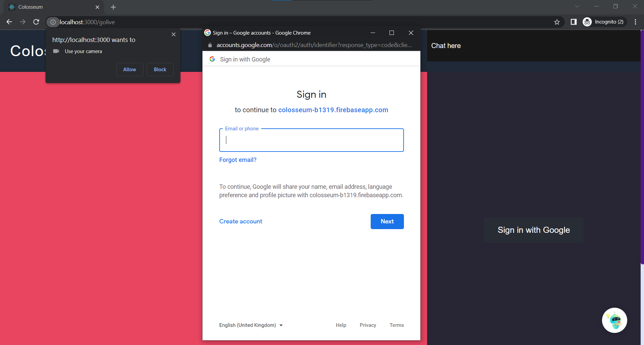
Task: Select the Colosseum browser tab
Action: [x=54, y=7]
